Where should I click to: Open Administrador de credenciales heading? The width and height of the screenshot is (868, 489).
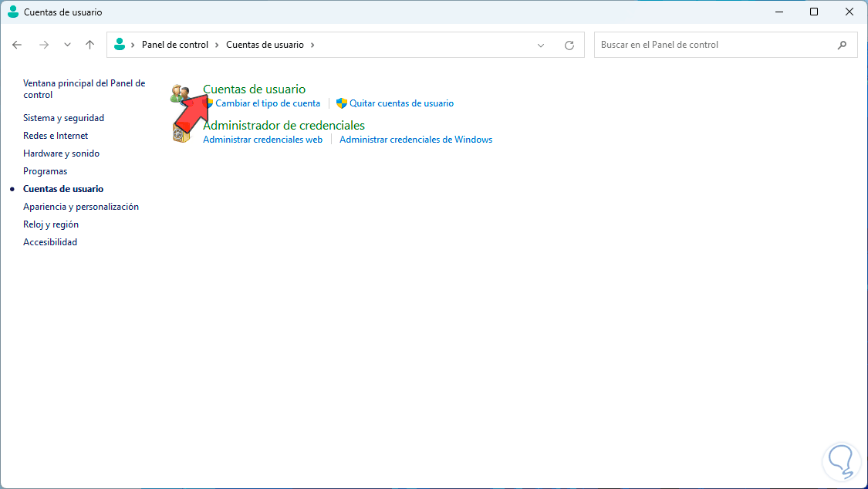(x=284, y=126)
